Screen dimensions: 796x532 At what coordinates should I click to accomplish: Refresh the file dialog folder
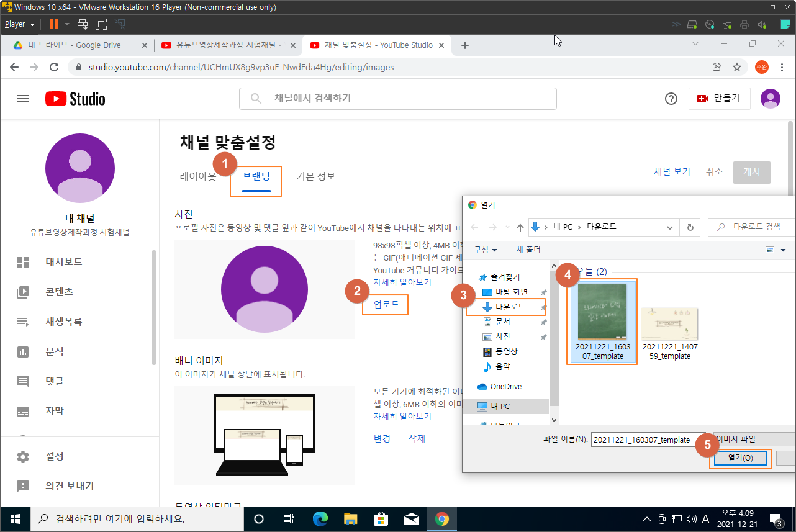[x=690, y=227]
